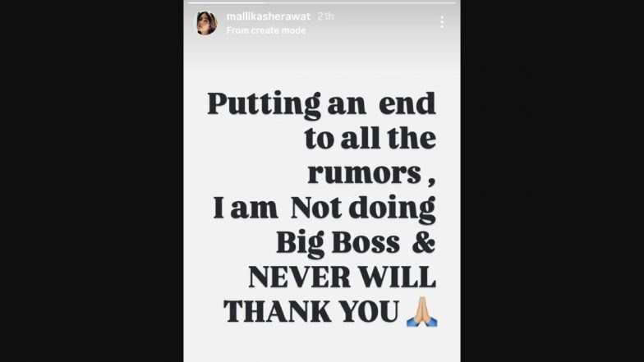The width and height of the screenshot is (644, 362).
Task: Click the NEVER WILL text
Action: point(342,277)
